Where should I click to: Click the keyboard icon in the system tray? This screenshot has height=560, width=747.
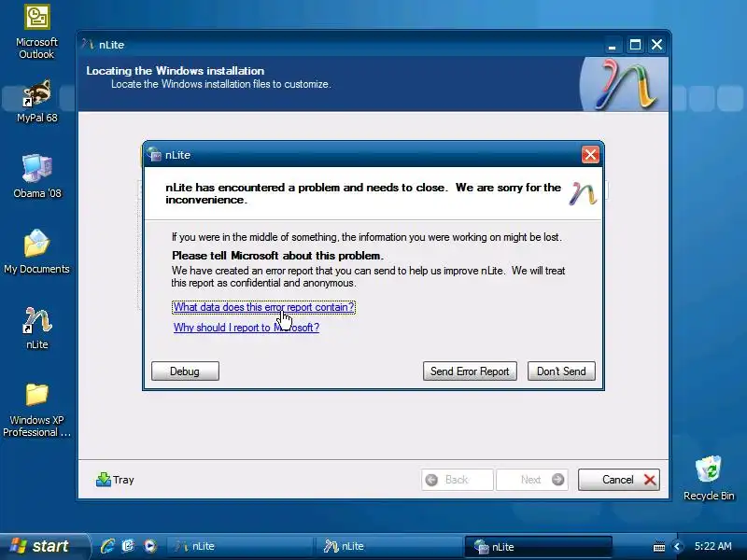(659, 547)
